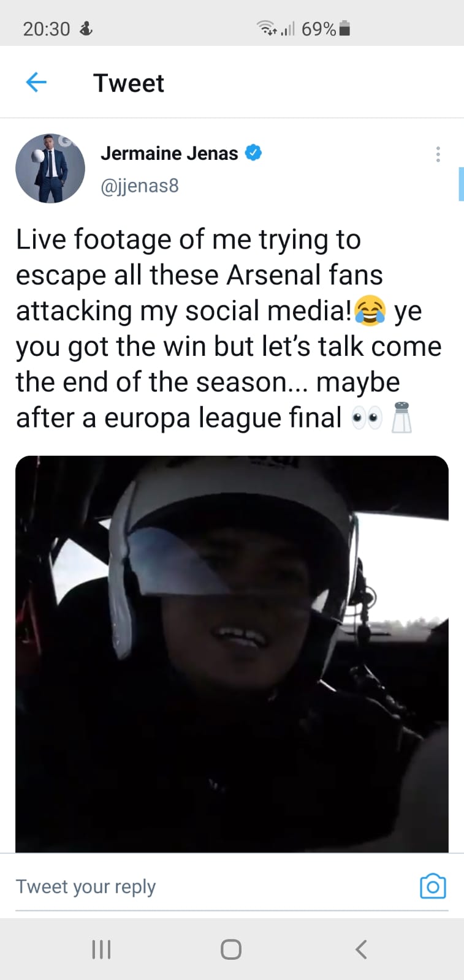This screenshot has height=980, width=464.
Task: Open Jermaine Jenas profile picture
Action: [50, 168]
